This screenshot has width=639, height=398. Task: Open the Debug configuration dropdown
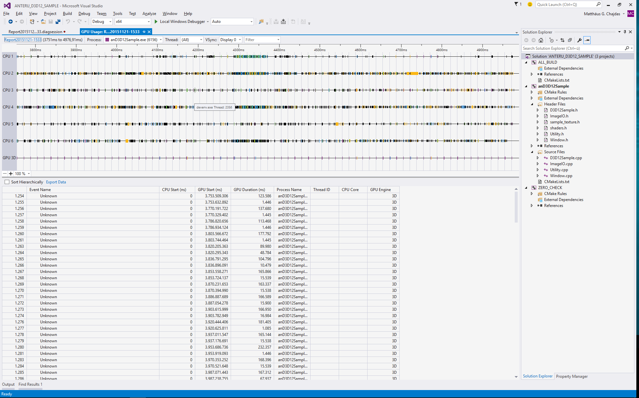pyautogui.click(x=101, y=22)
